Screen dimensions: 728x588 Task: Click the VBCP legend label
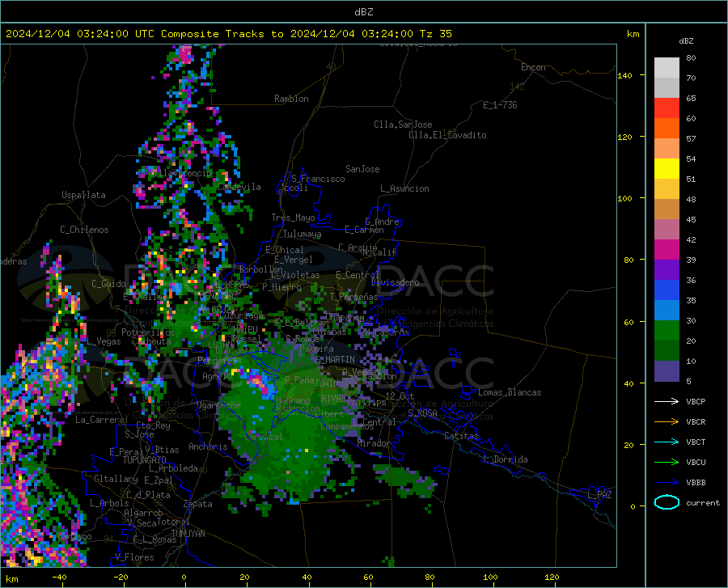coord(696,401)
